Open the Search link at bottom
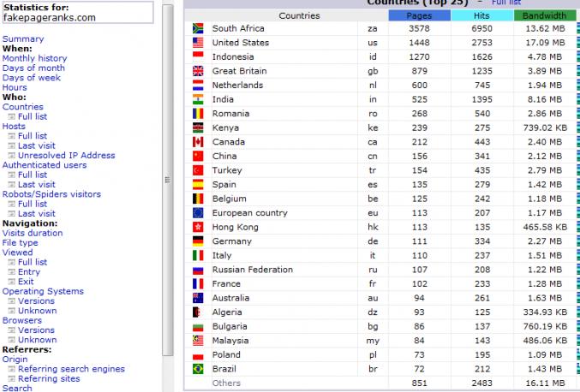 (17, 388)
